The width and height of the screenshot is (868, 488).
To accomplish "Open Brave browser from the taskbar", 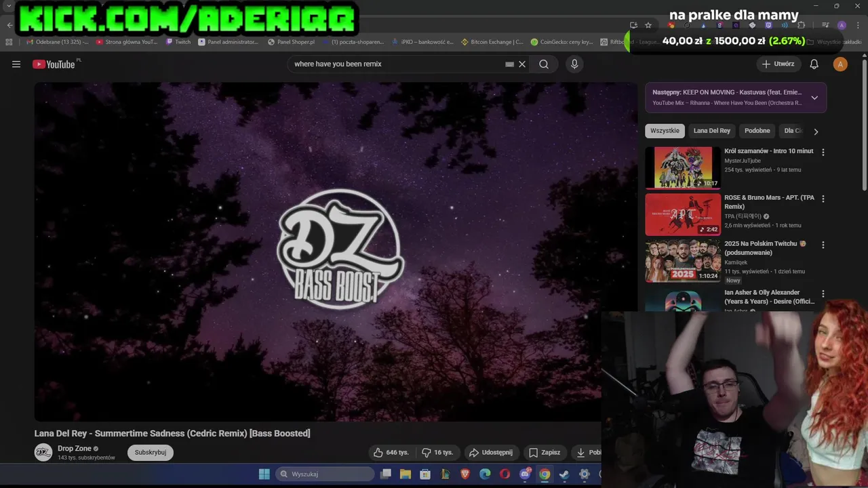I will pos(465,474).
